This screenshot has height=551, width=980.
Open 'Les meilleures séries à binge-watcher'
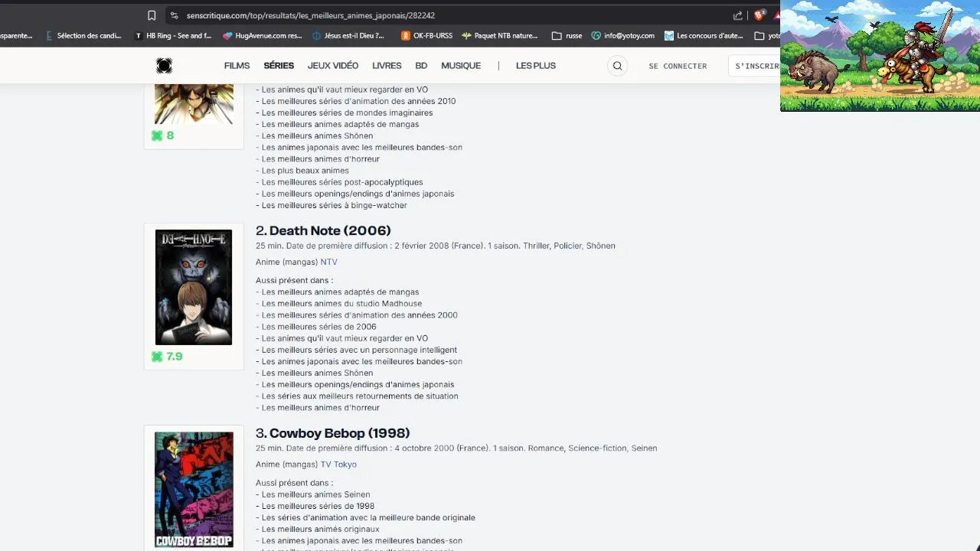334,205
